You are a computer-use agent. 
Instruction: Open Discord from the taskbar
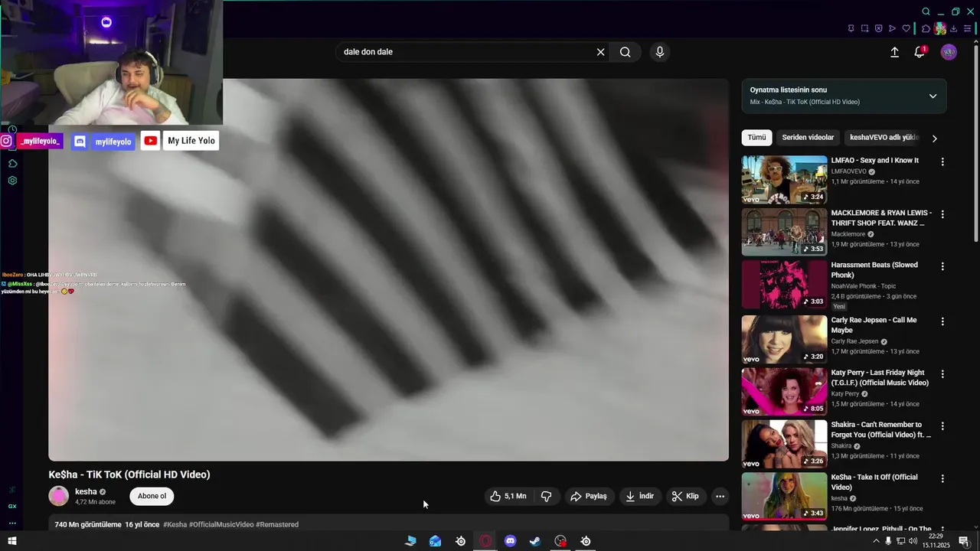tap(511, 541)
